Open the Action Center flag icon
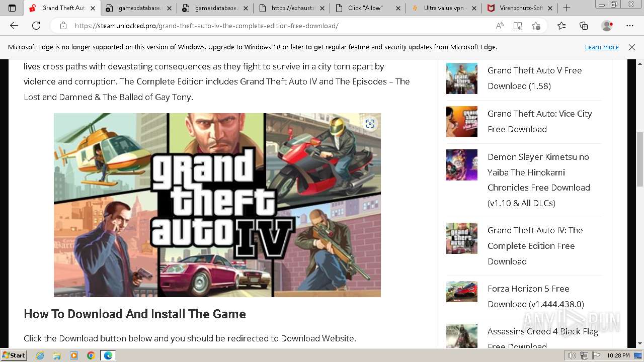644x362 pixels. pyautogui.click(x=595, y=355)
